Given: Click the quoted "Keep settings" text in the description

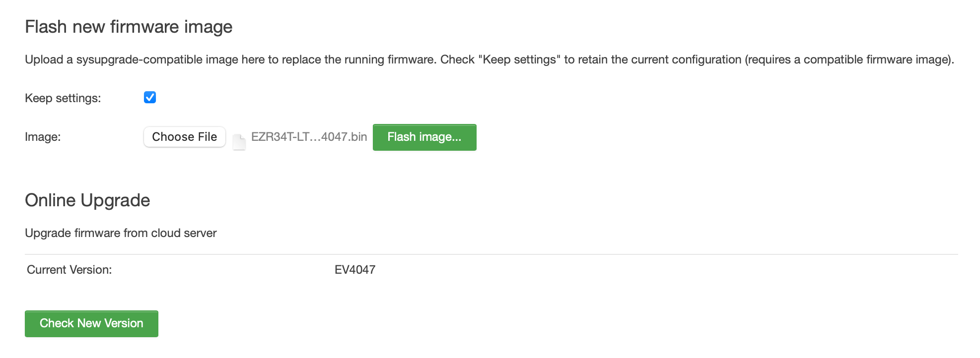Looking at the screenshot, I should click(519, 60).
